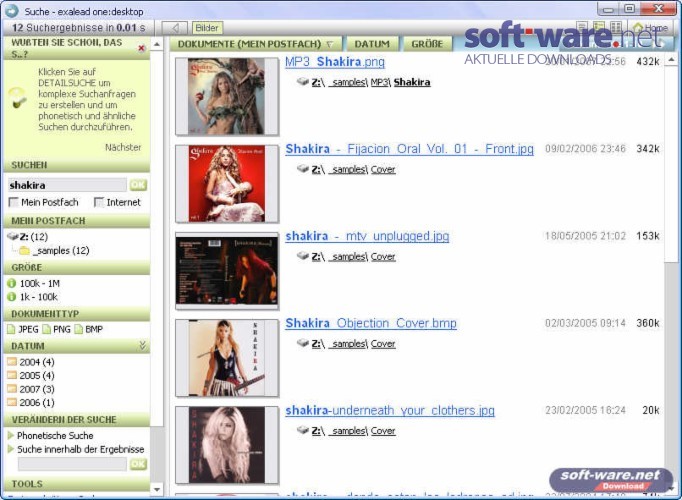Expand the Datum section chevron
The width and height of the screenshot is (682, 500).
[142, 346]
